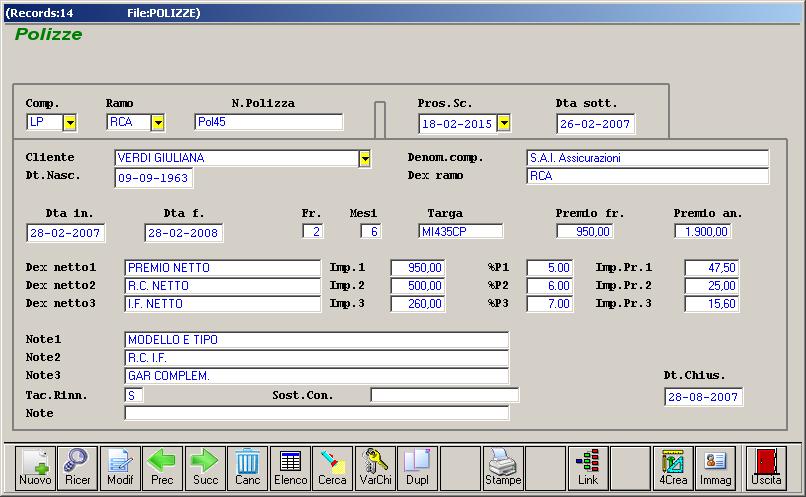Focus the %P3 7.00 field
The width and height of the screenshot is (806, 497).
(x=550, y=304)
